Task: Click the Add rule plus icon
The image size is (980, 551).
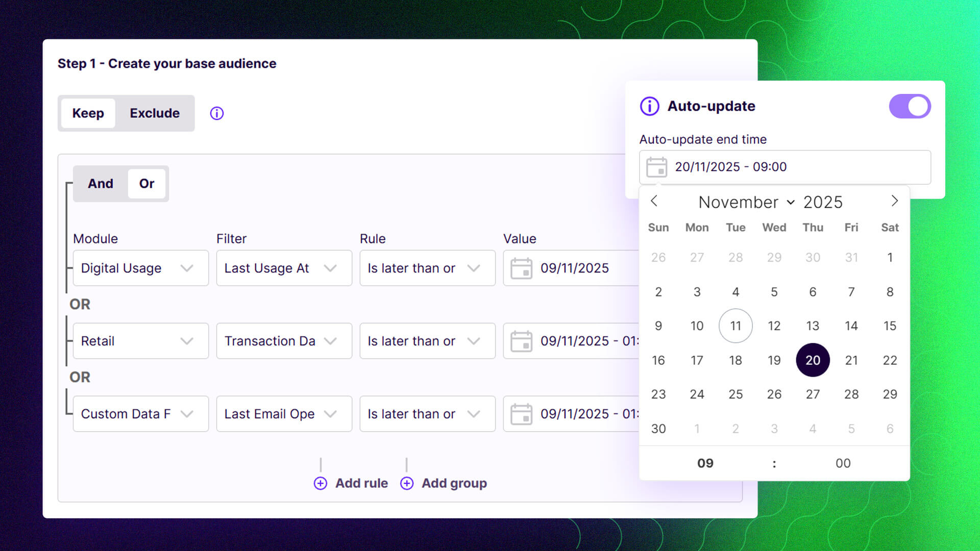Action: tap(321, 483)
